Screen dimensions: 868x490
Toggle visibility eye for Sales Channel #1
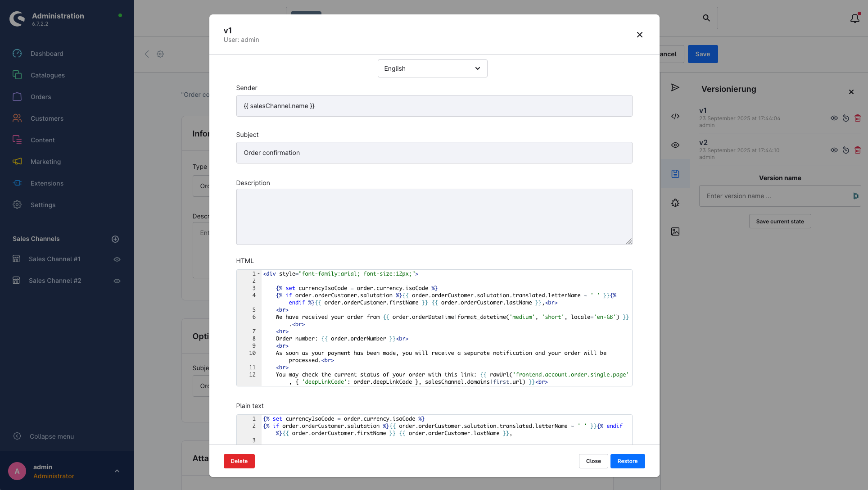pos(117,259)
